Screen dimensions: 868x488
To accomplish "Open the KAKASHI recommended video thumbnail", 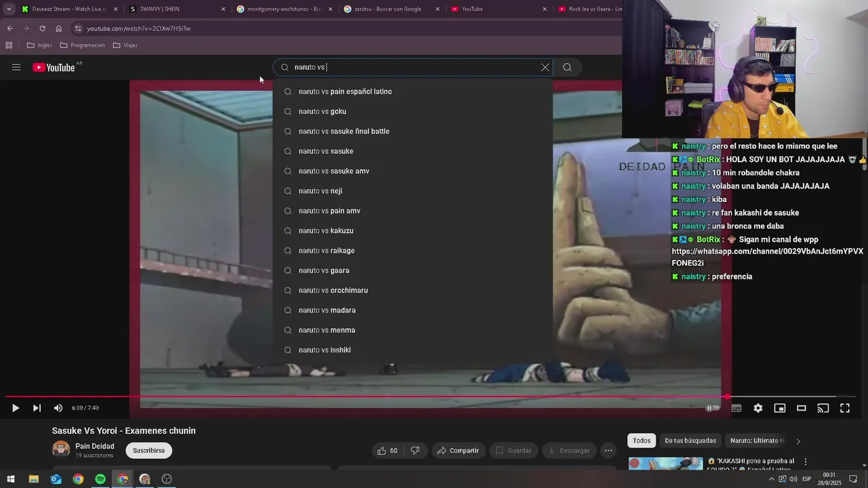I will pyautogui.click(x=665, y=464).
